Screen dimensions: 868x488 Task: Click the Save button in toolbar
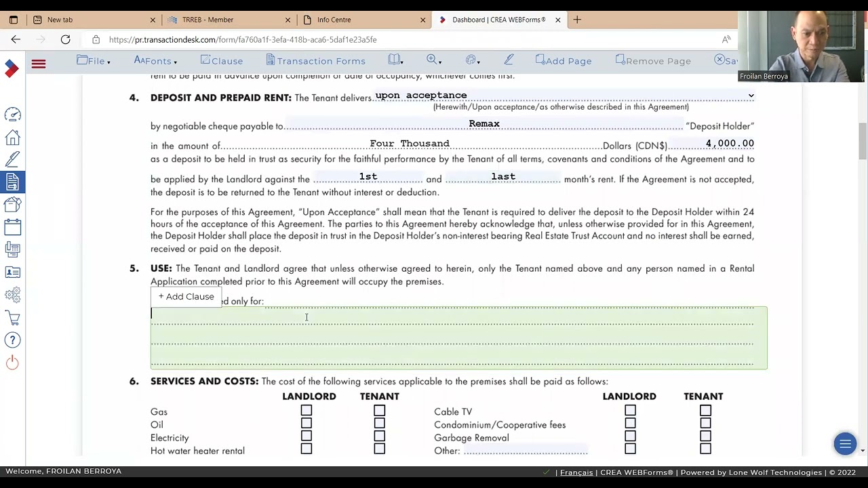coord(726,61)
